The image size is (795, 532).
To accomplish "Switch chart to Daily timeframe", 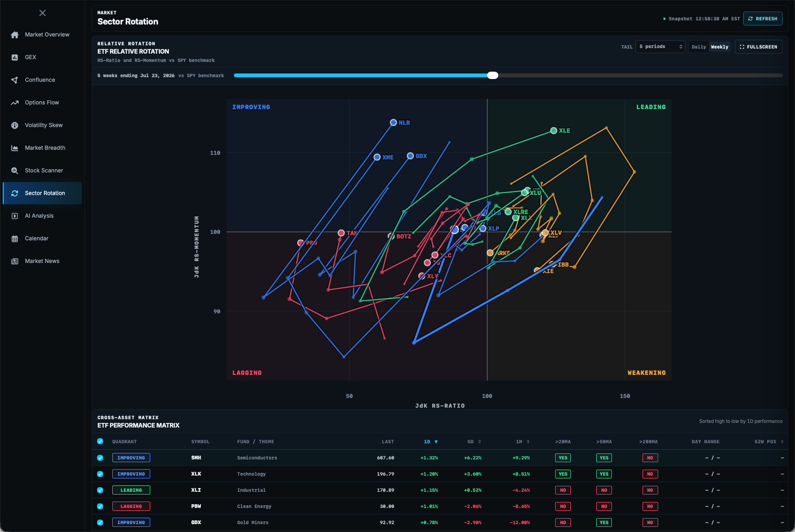I will [699, 47].
